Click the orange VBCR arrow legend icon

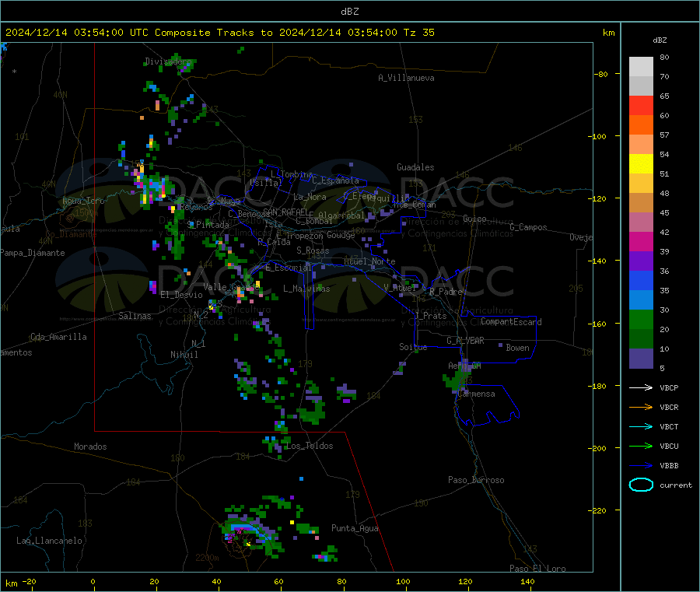point(641,407)
